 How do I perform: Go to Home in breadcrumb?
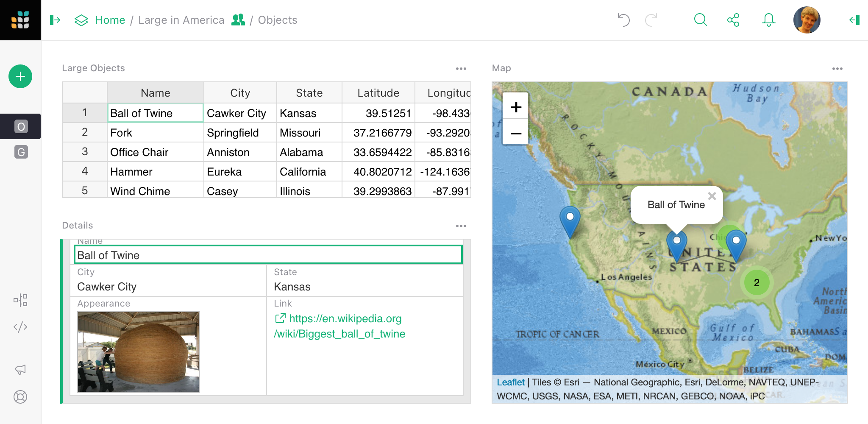pyautogui.click(x=110, y=20)
